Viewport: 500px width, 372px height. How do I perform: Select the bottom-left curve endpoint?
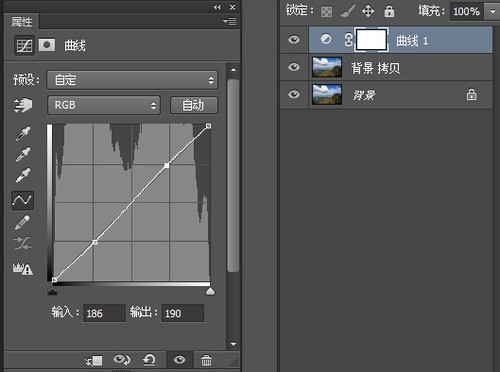click(x=54, y=280)
